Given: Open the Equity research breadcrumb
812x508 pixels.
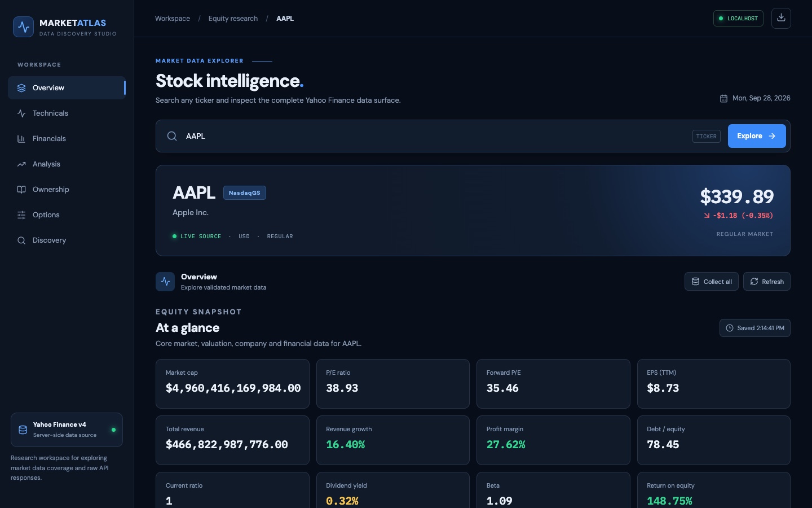Looking at the screenshot, I should (x=233, y=19).
